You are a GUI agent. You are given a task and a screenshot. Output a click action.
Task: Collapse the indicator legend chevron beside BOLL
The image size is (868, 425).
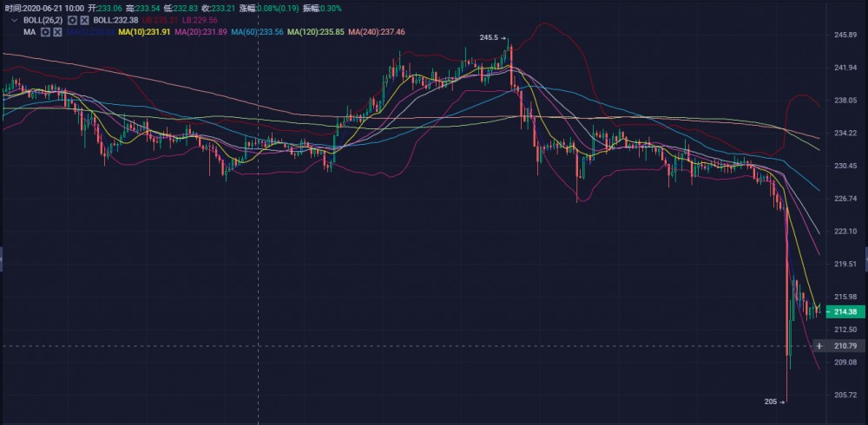coord(15,19)
